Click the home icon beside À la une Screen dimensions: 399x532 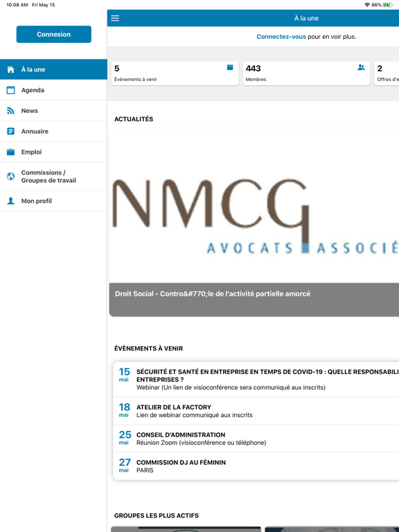11,69
